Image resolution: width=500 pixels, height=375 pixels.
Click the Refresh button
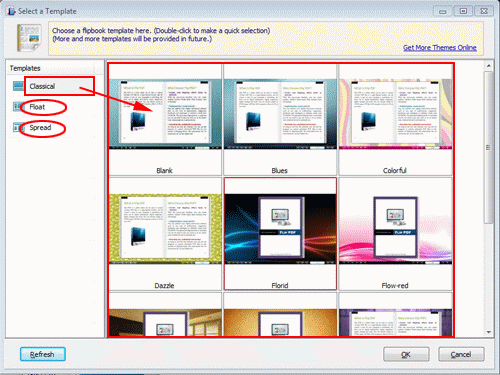pyautogui.click(x=43, y=354)
